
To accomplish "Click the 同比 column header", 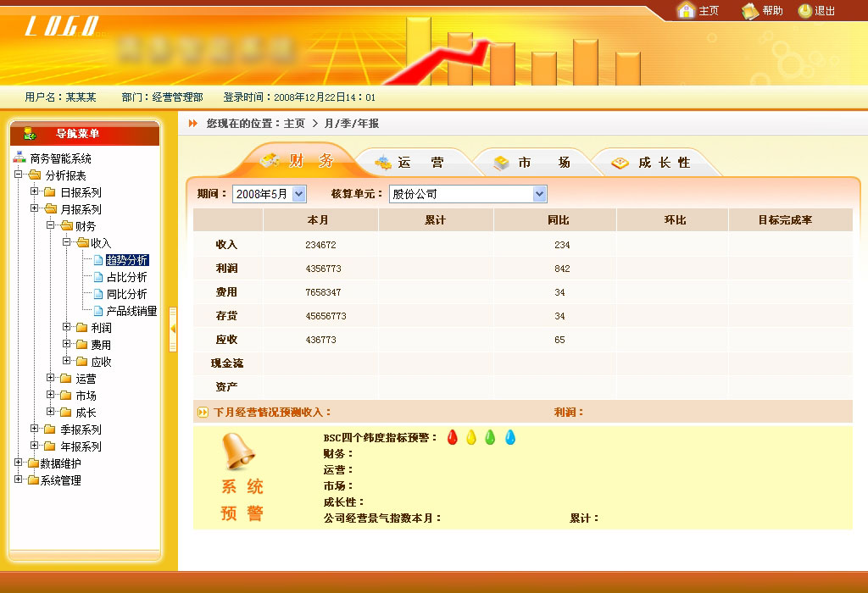I will 555,219.
